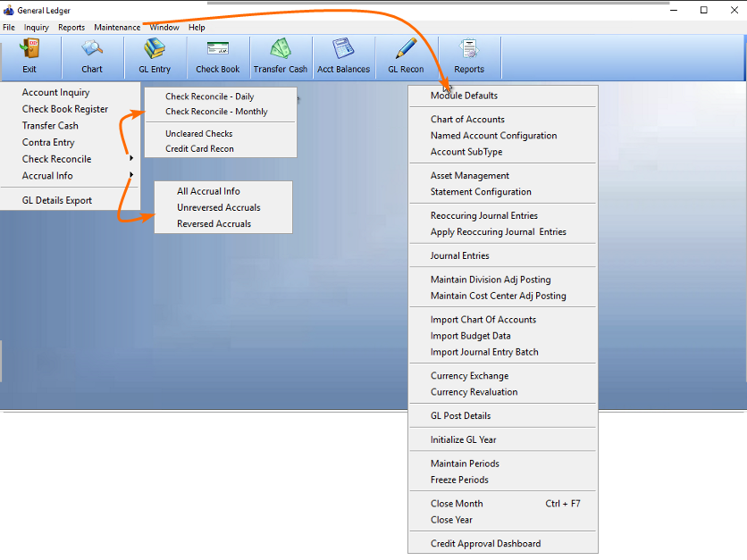Click GL Details Export item

click(57, 201)
